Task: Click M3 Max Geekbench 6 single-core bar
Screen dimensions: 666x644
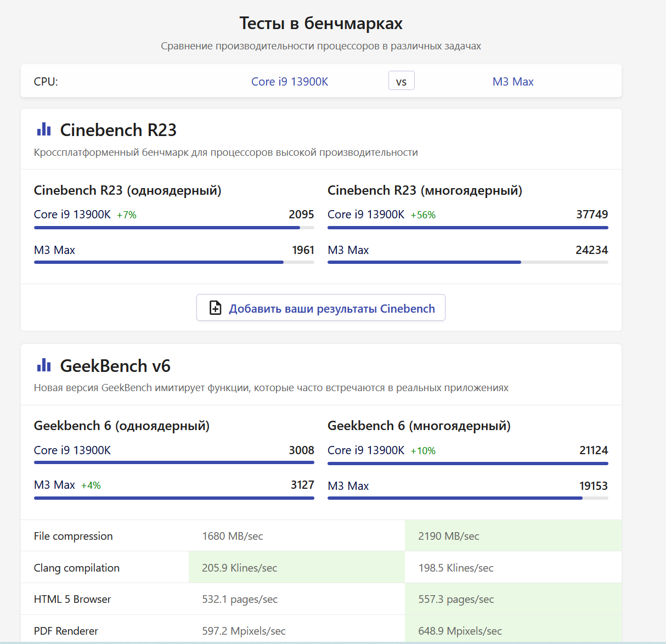Action: [174, 498]
